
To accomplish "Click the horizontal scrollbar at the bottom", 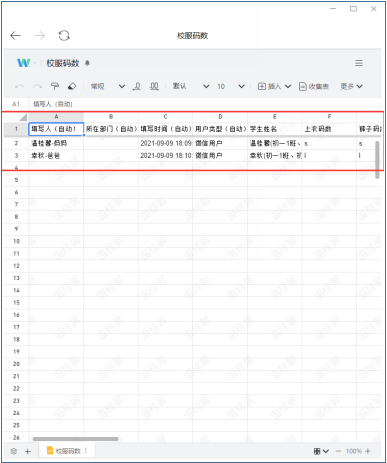I will point(75,439).
